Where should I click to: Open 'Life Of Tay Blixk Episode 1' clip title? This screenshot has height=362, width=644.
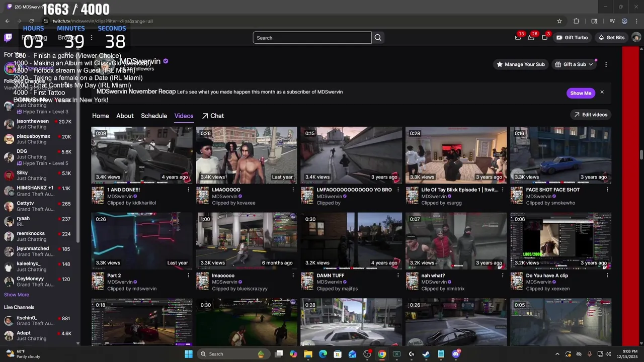pyautogui.click(x=459, y=190)
